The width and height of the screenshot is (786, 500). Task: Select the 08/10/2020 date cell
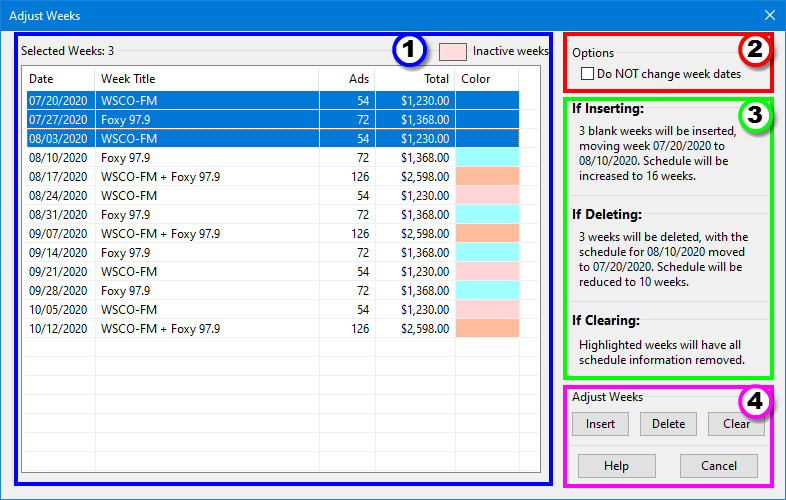coord(58,158)
